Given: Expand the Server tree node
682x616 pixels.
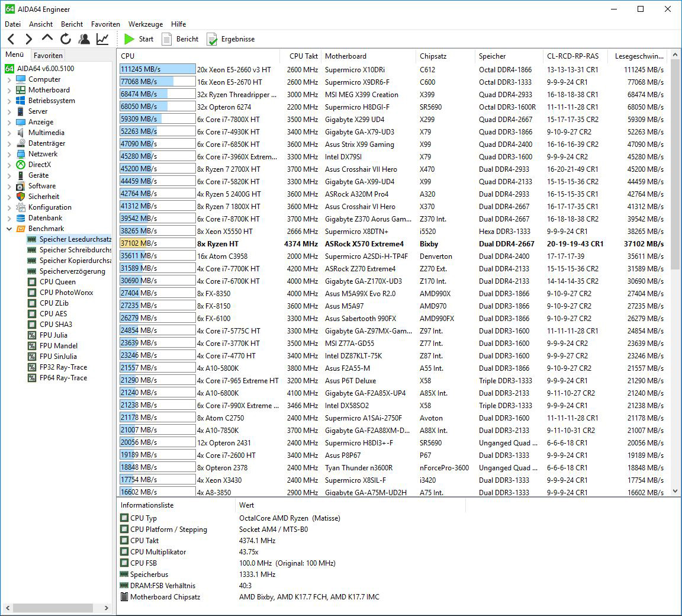Looking at the screenshot, I should pos(9,111).
